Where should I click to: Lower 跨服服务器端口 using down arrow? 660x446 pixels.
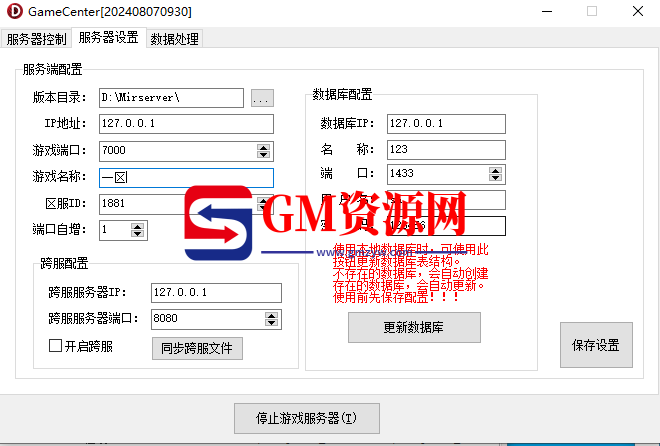[x=271, y=323]
